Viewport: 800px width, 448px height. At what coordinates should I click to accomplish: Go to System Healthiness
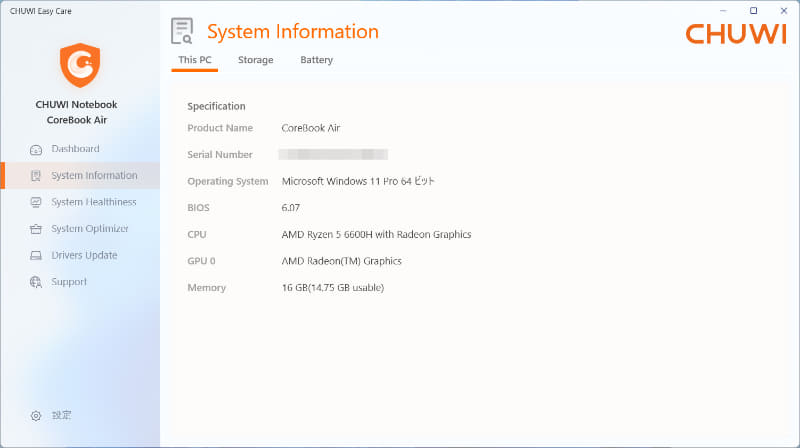coord(94,202)
